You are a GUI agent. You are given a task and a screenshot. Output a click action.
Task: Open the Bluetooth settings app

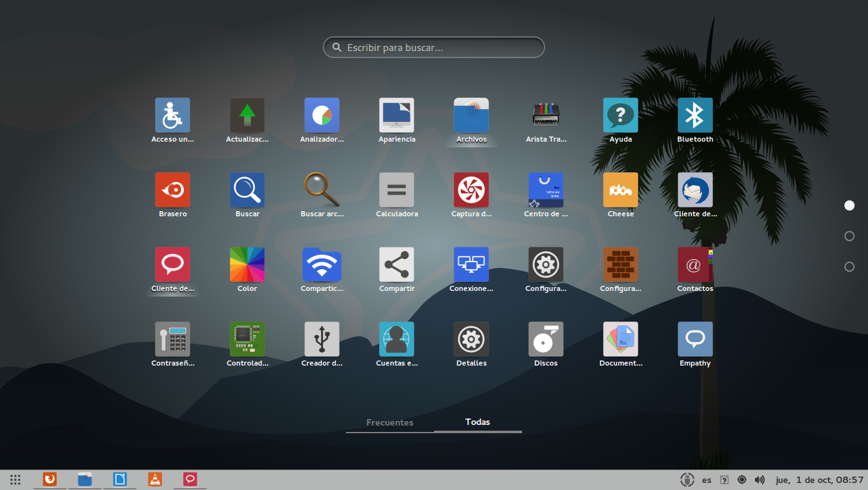coord(695,115)
